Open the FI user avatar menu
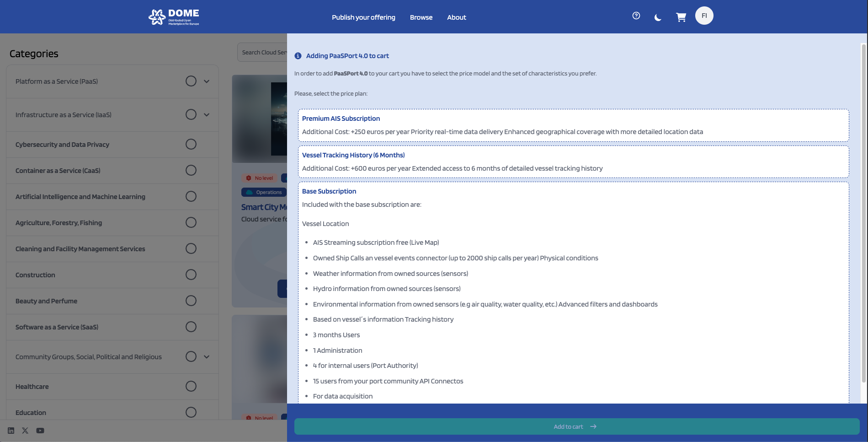This screenshot has height=442, width=868. point(704,16)
